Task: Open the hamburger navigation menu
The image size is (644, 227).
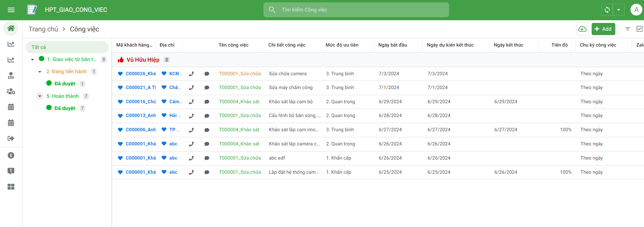Action: [x=11, y=10]
